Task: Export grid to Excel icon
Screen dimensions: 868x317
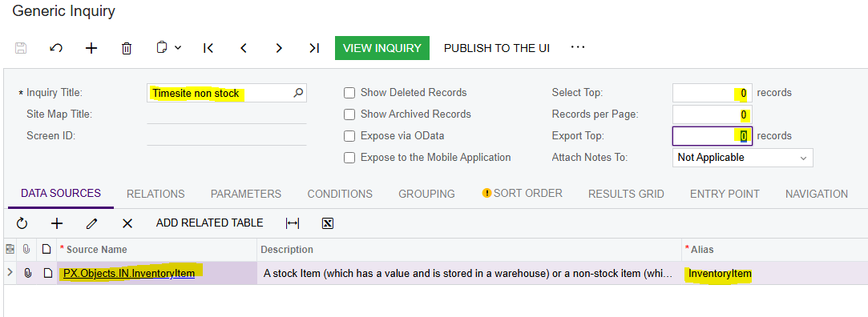Action: tap(327, 223)
